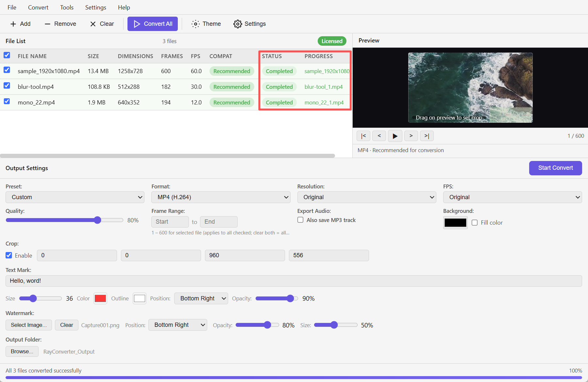Click the Remove minus icon
Screen dimensions: 588x382
[47, 24]
